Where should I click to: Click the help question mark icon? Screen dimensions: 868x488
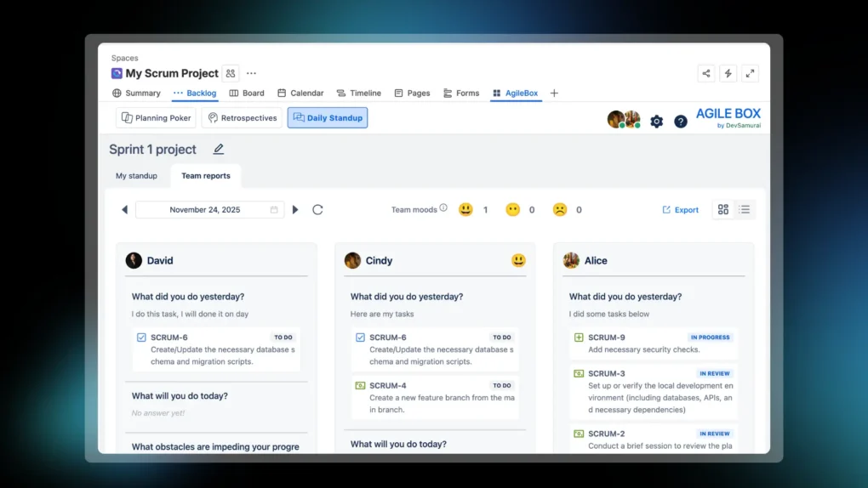[680, 122]
